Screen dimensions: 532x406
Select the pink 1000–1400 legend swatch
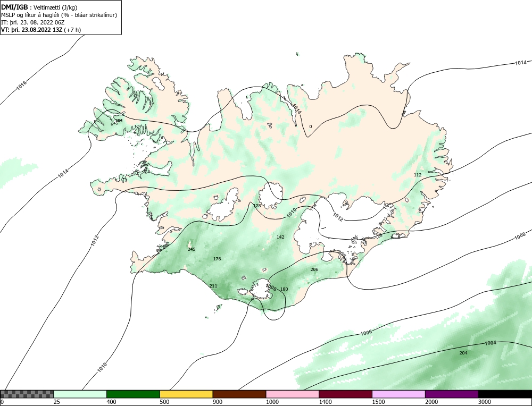click(x=293, y=394)
